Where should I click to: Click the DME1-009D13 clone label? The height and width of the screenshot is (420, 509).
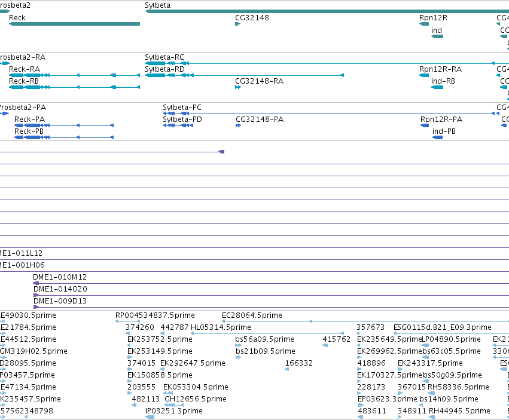(x=60, y=301)
